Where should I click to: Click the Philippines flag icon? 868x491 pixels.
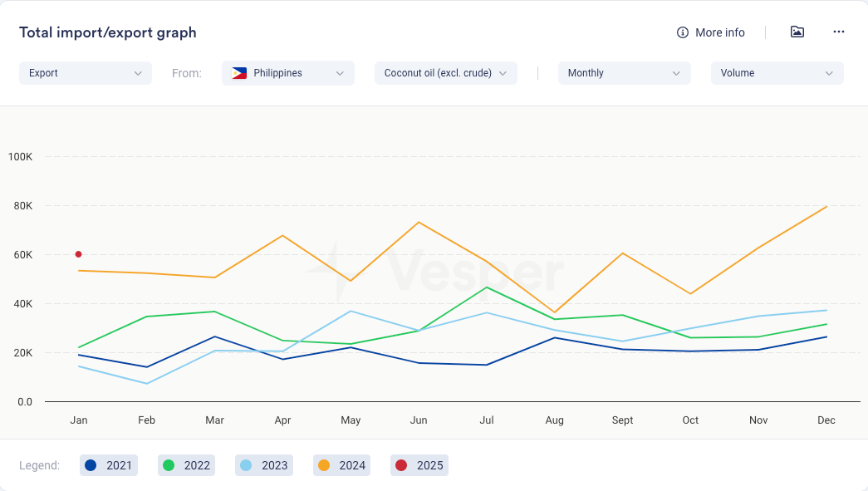point(239,73)
